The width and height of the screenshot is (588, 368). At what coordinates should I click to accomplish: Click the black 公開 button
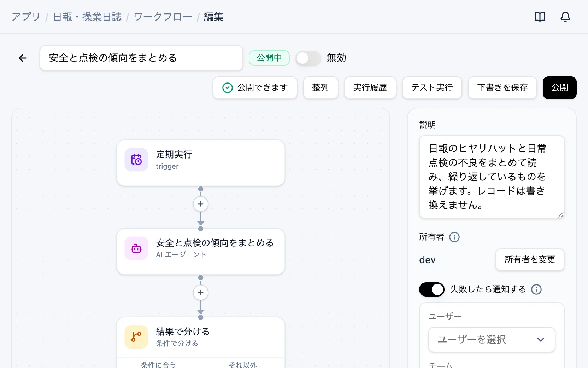tap(560, 87)
